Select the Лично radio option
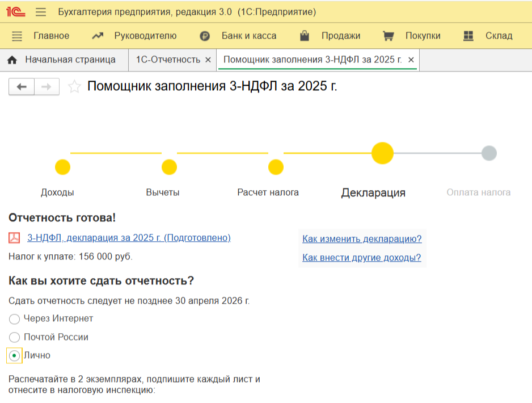532x403 pixels. pos(15,355)
